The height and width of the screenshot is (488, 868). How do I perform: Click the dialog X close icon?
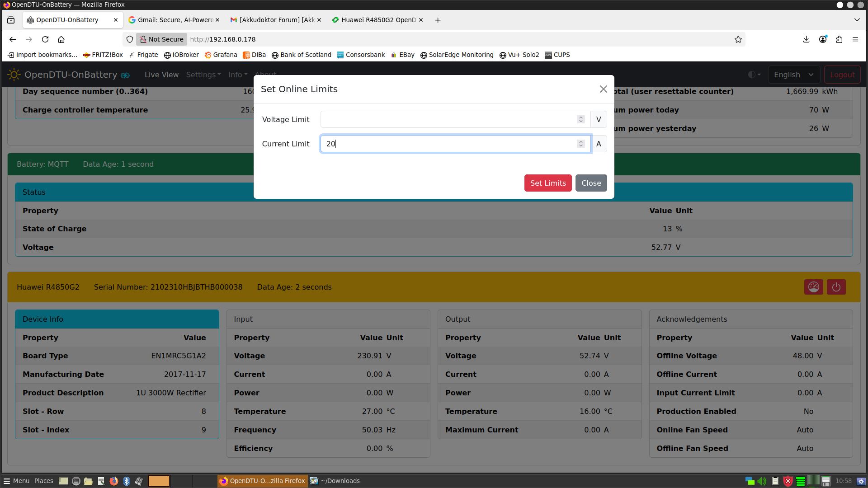(x=603, y=89)
